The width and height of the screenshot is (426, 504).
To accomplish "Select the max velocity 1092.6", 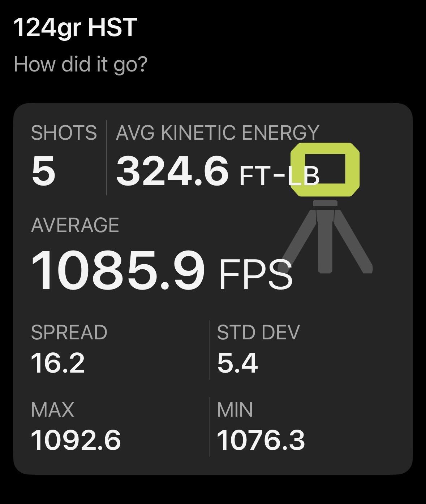I will [76, 440].
